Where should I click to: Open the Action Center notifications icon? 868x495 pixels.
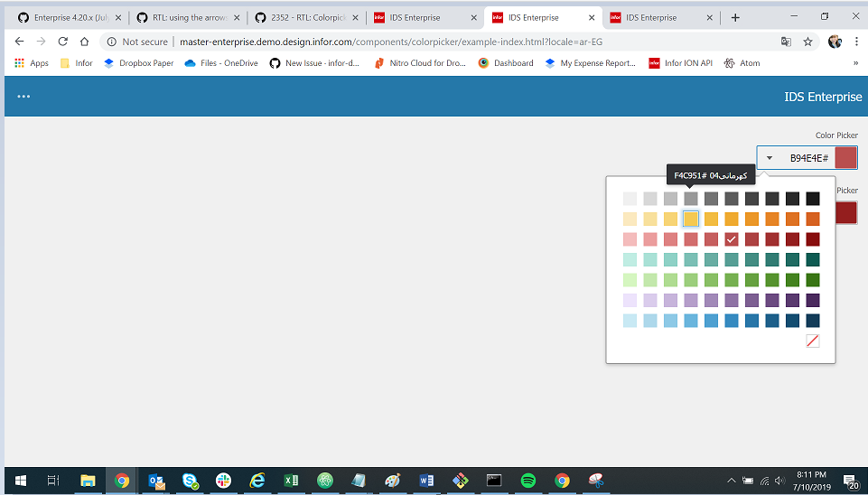click(x=851, y=481)
